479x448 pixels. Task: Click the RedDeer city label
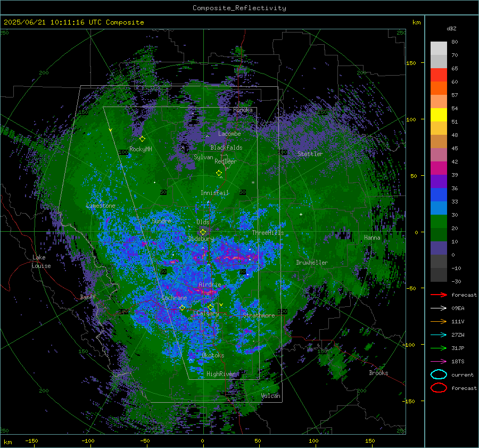pos(226,161)
